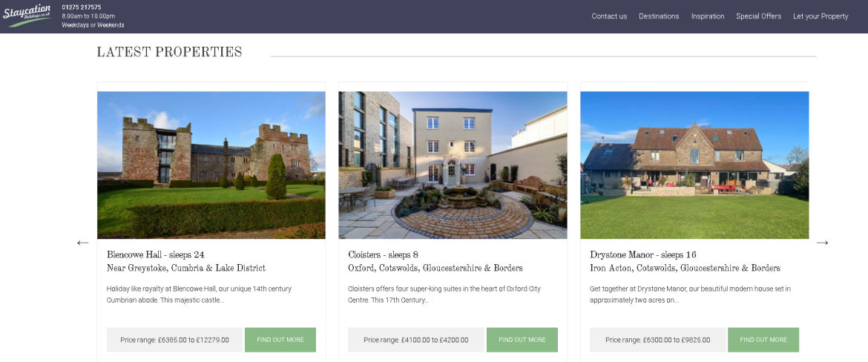Click the Drystone Manor price range box

(x=657, y=340)
